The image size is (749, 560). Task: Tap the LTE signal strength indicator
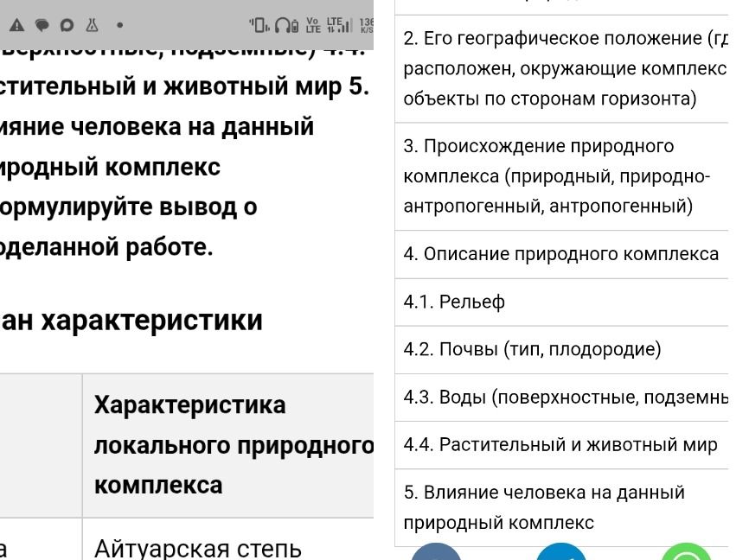point(339,25)
